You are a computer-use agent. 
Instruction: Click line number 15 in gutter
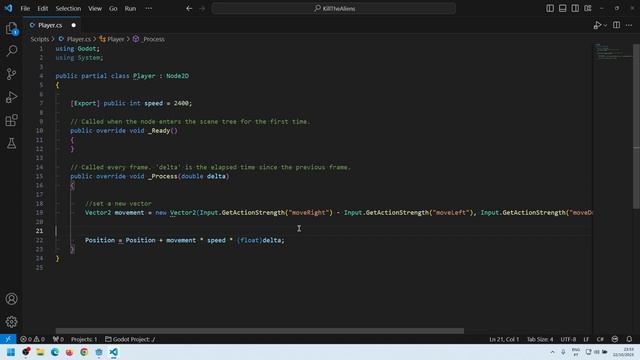(x=39, y=176)
